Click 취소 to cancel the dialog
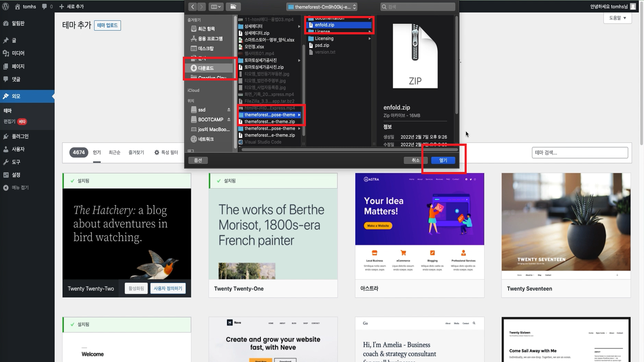The width and height of the screenshot is (644, 362). (416, 160)
